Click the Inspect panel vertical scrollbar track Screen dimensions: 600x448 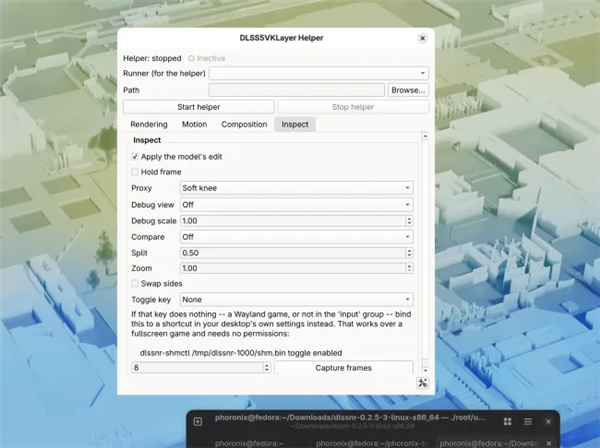(425, 249)
